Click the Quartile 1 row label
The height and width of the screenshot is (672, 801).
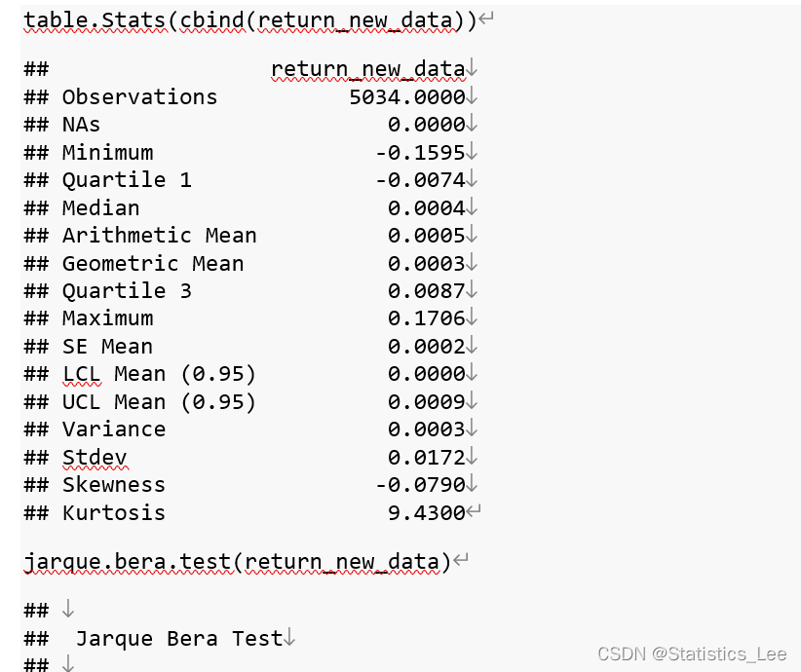(127, 180)
